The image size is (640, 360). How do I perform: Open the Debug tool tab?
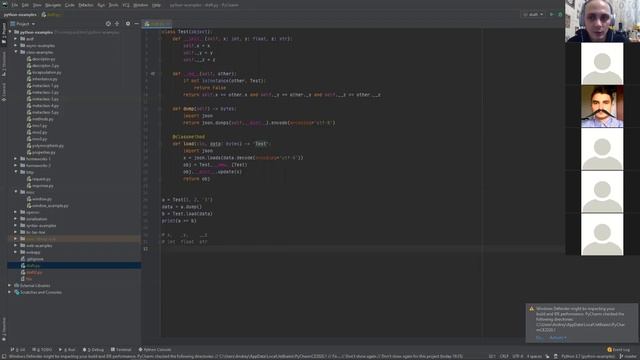(x=93, y=350)
